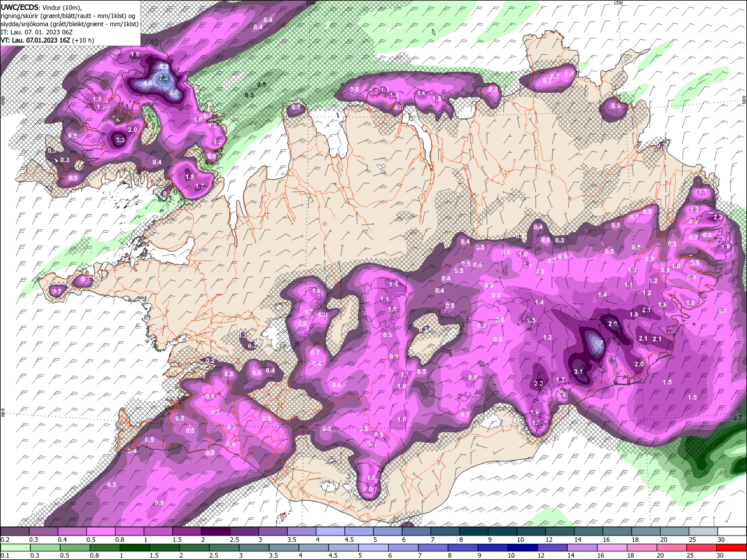Screen dimensions: 747x560
Task: Select the bright red swatch after 30 in lower legend
Action: point(732,548)
